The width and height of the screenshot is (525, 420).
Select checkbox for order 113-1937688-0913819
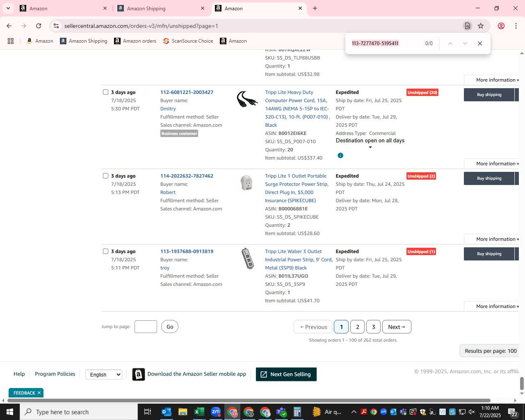105,251
